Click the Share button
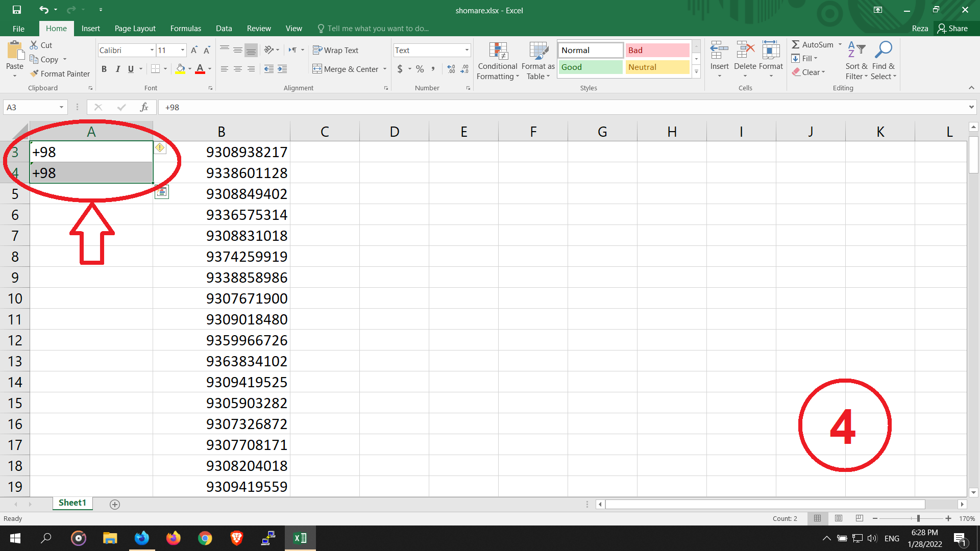This screenshot has height=551, width=980. [x=952, y=29]
